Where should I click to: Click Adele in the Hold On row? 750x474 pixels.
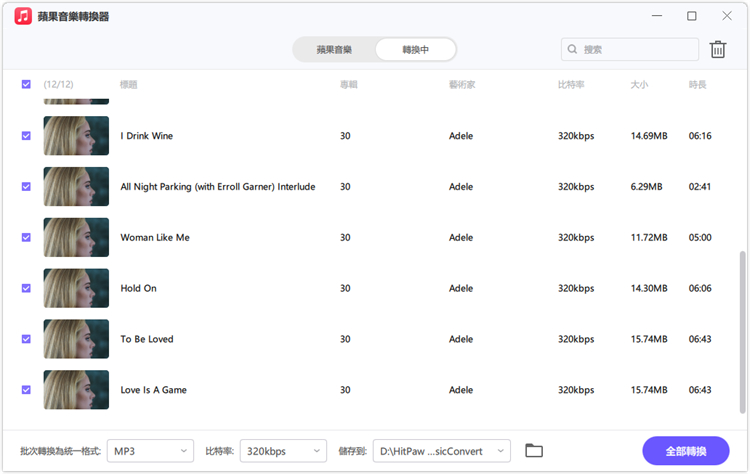pos(461,288)
